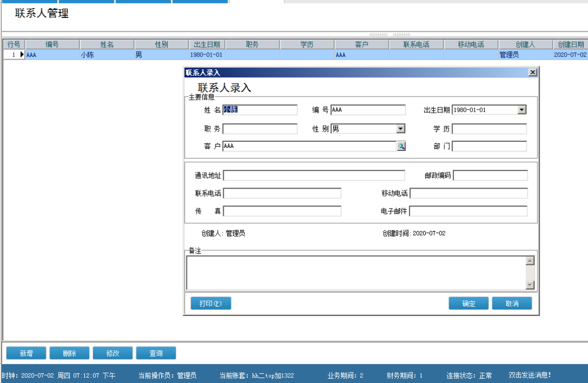Focus the 姓名 input field
The height and width of the screenshot is (383, 588).
260,110
